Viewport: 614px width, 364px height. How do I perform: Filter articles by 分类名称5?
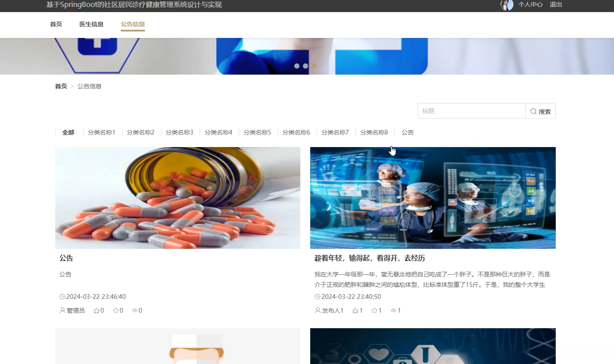(x=257, y=132)
